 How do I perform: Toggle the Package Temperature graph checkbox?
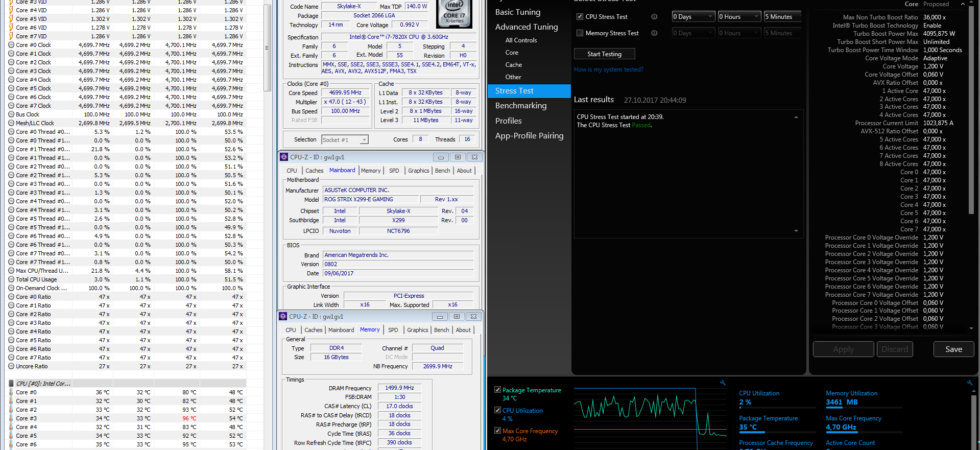498,389
